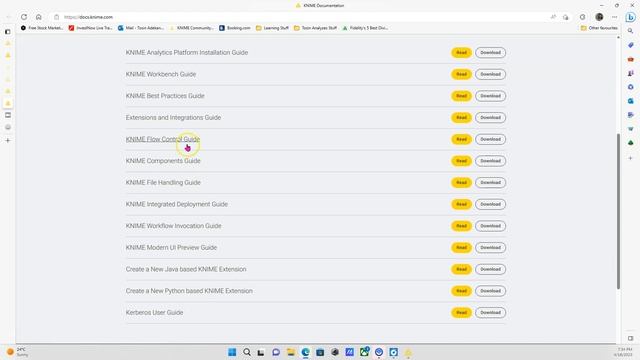This screenshot has width=640, height=360.
Task: Go to the browser home page icon
Action: click(x=39, y=17)
